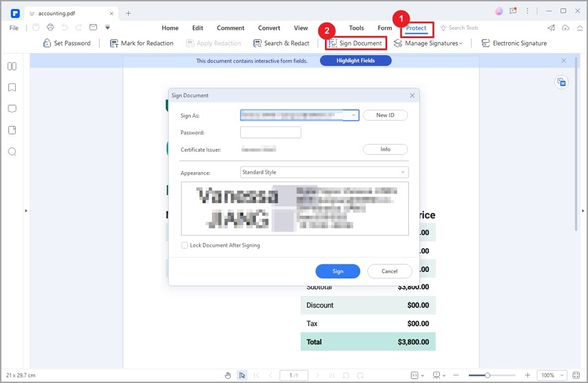This screenshot has width=588, height=383.
Task: Enable Lock Document After Signing checkbox
Action: click(185, 245)
